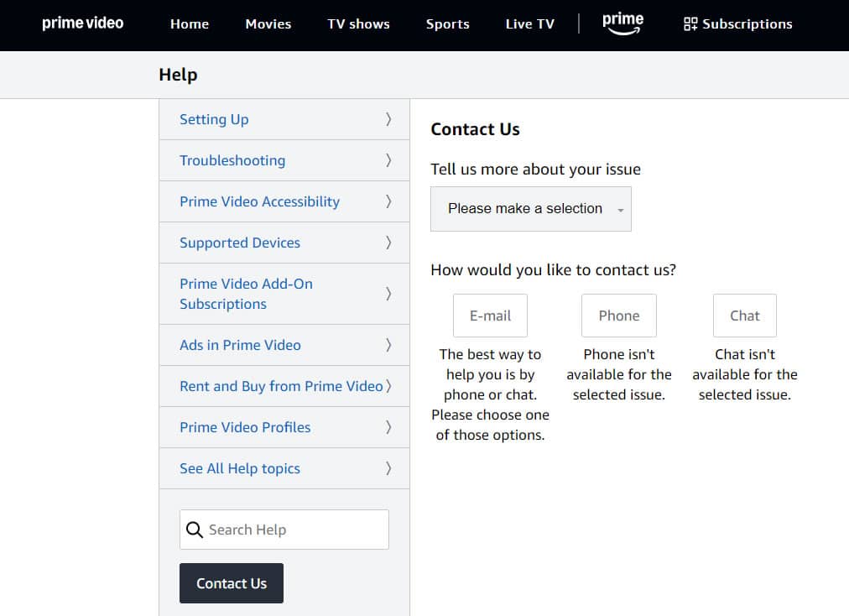849x616 pixels.
Task: Click 'The best way to help you' message
Action: click(x=490, y=394)
